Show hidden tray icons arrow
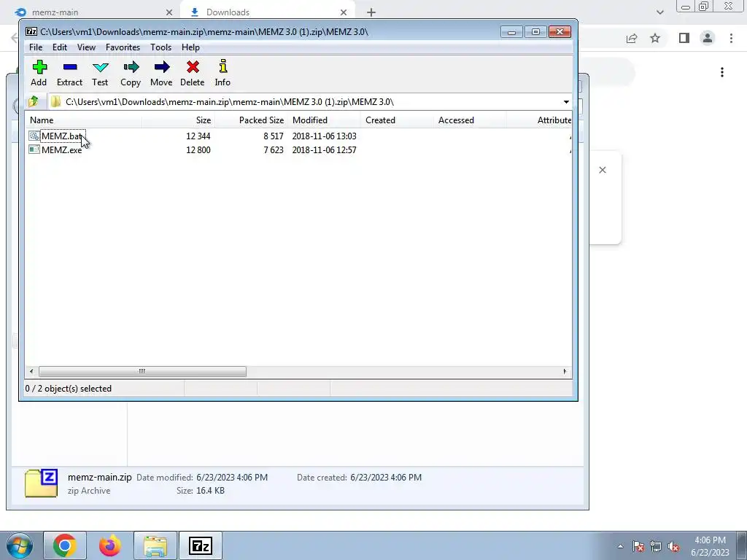This screenshot has height=560, width=747. pos(620,546)
